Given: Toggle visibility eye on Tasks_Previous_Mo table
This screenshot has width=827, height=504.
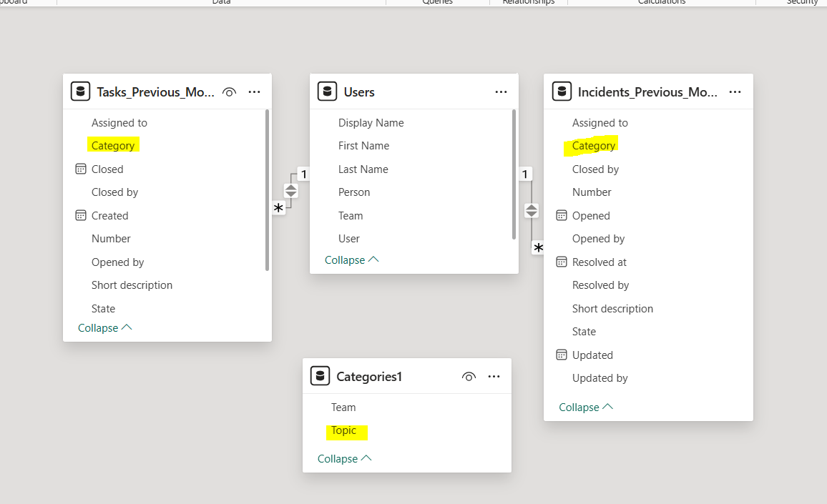Looking at the screenshot, I should point(229,92).
